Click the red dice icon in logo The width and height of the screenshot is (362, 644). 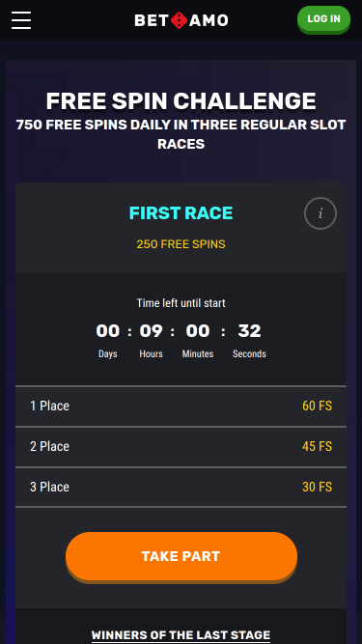179,20
